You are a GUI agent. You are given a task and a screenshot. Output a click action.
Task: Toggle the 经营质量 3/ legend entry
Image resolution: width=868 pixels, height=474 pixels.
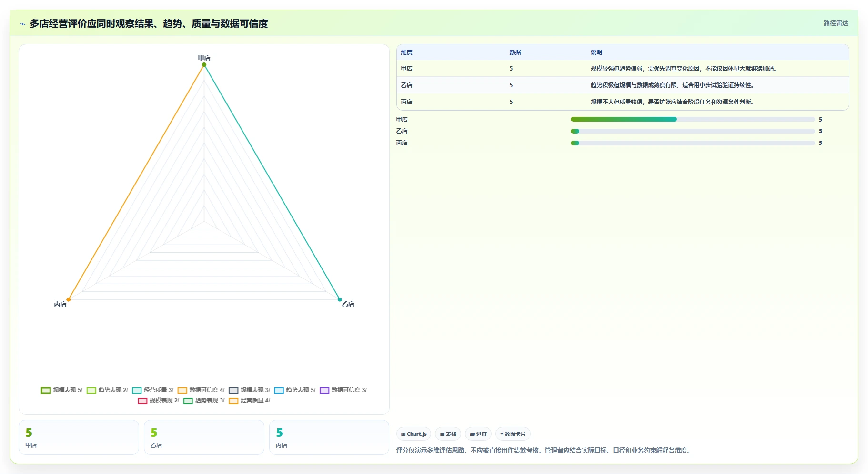pos(153,390)
